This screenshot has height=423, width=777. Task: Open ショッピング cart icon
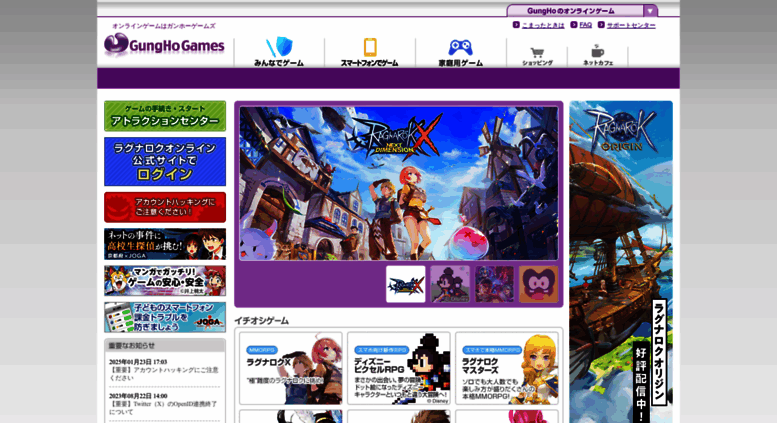pyautogui.click(x=537, y=56)
